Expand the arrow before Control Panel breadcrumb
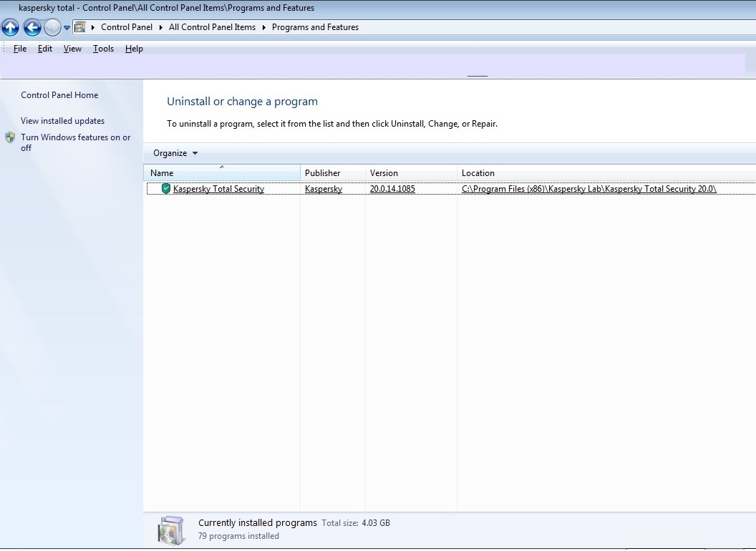 93,27
